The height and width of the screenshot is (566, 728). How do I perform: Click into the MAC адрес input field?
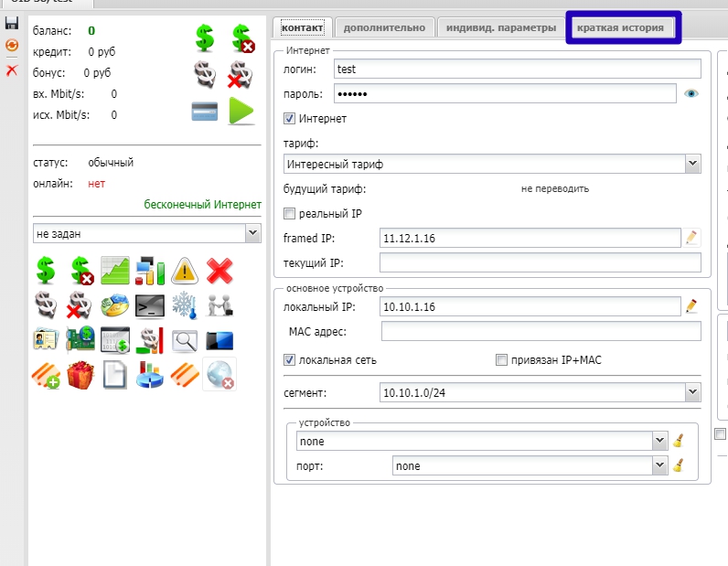(x=541, y=331)
